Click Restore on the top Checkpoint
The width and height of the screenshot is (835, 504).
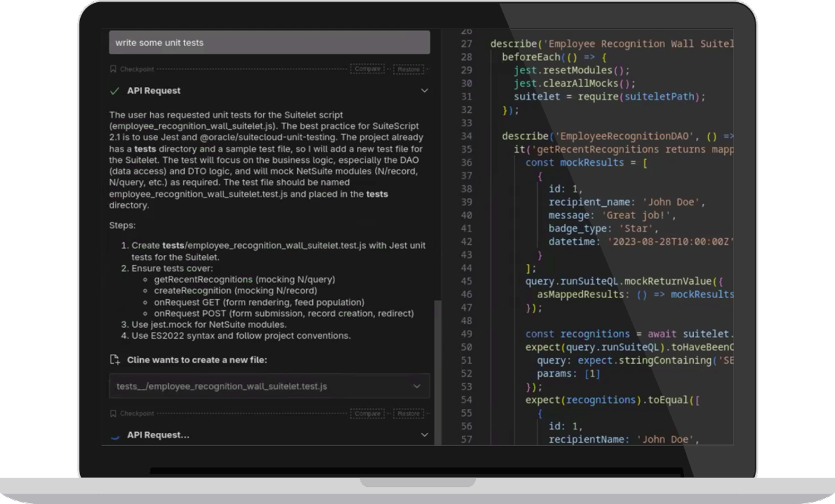pyautogui.click(x=409, y=69)
